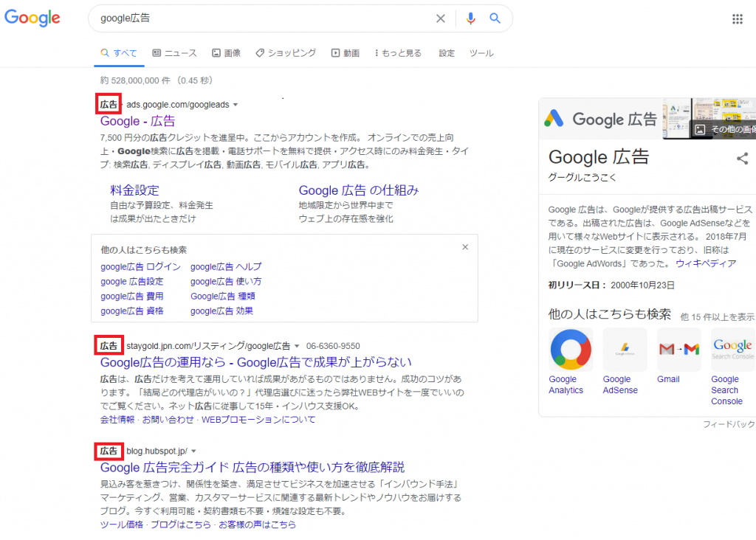Open Google Analytics logo thumbnail
756x540 pixels.
click(x=571, y=350)
